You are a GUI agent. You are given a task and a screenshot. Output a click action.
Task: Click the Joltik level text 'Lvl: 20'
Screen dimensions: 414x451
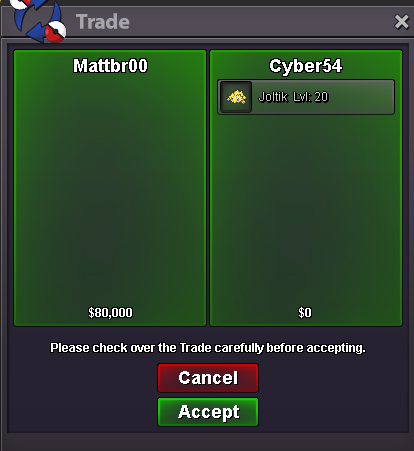coord(311,97)
